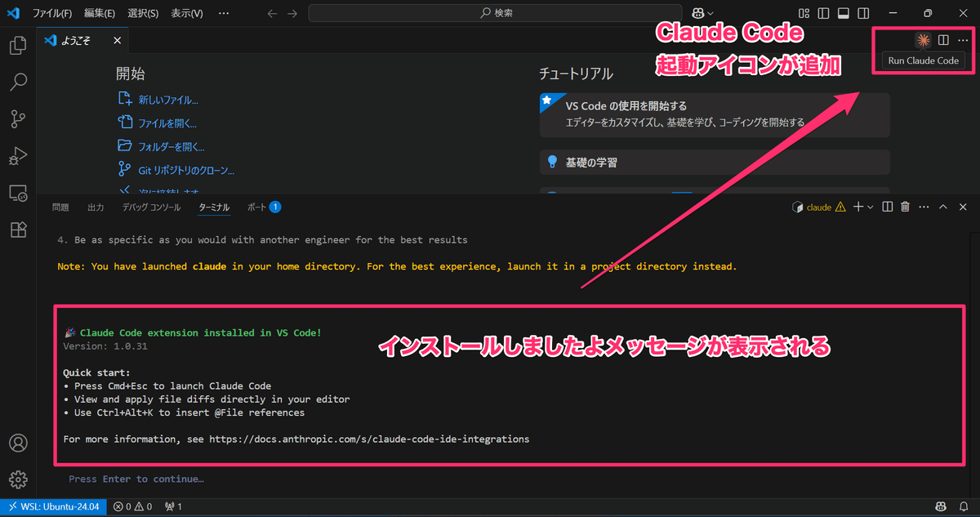Split the terminal panel
The image size is (980, 517).
(x=887, y=207)
